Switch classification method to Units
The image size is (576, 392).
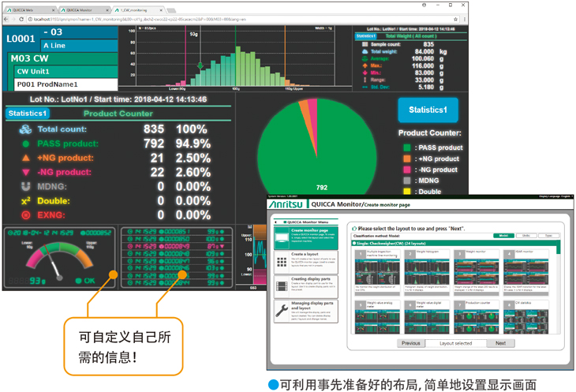coord(526,236)
